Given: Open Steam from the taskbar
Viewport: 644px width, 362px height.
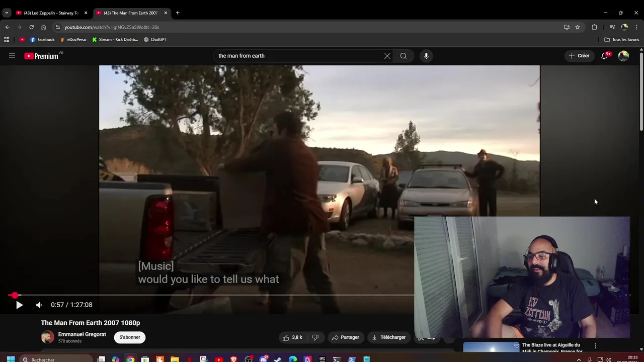Looking at the screenshot, I should (x=278, y=359).
